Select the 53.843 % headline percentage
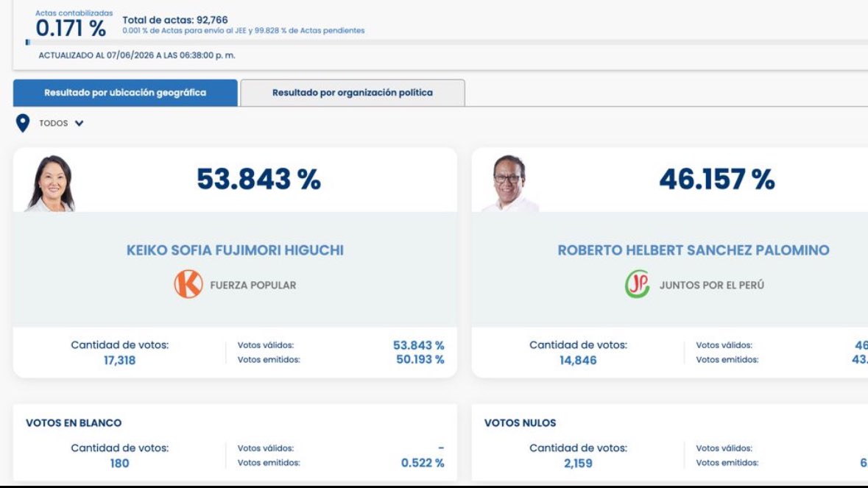The width and height of the screenshot is (868, 488). [258, 180]
